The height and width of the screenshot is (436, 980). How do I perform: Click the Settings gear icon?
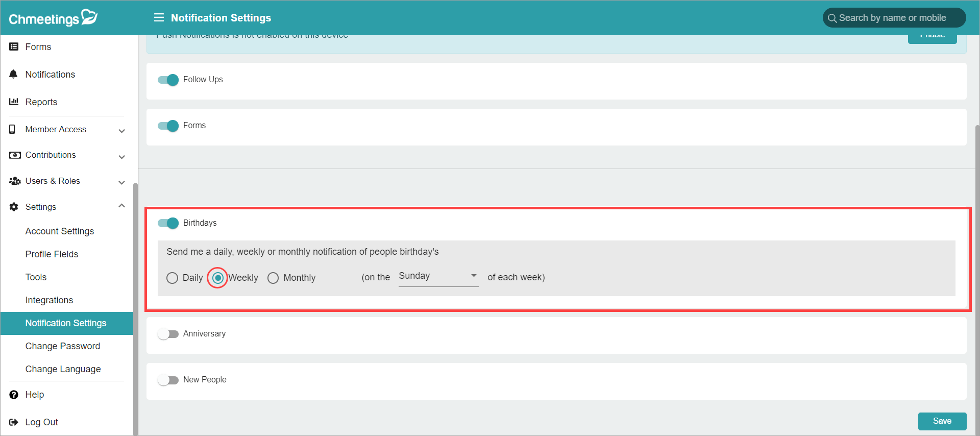(14, 207)
